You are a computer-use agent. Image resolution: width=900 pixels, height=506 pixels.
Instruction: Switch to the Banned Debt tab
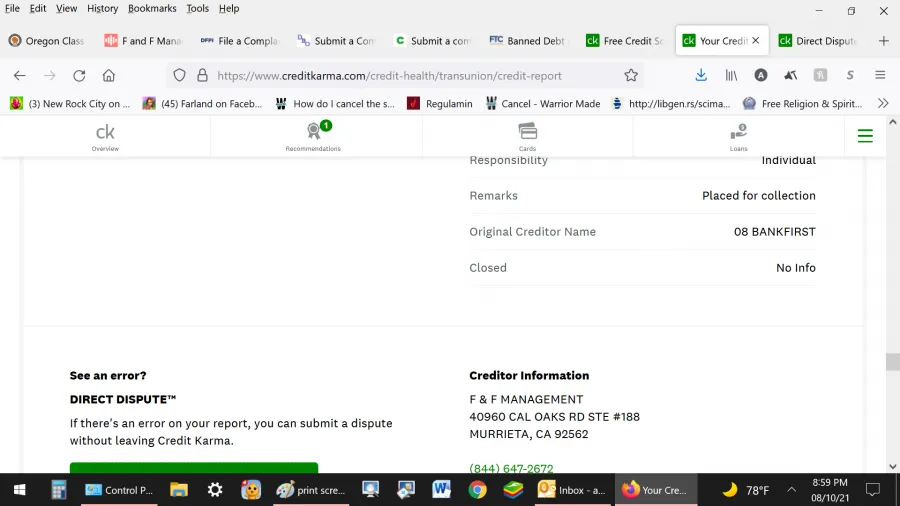click(528, 41)
